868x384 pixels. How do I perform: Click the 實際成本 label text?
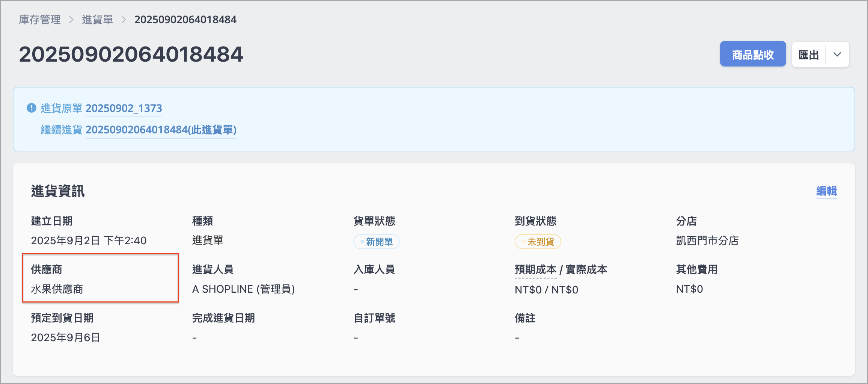[x=586, y=269]
